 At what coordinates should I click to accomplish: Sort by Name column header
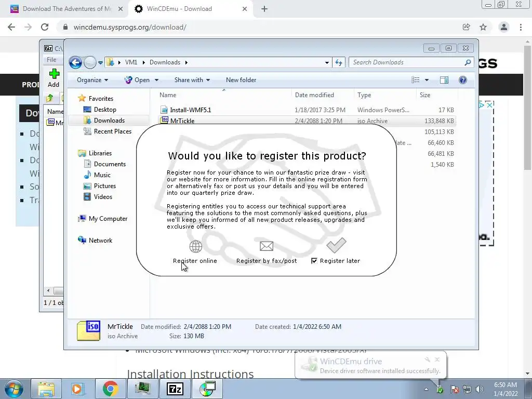click(x=224, y=95)
